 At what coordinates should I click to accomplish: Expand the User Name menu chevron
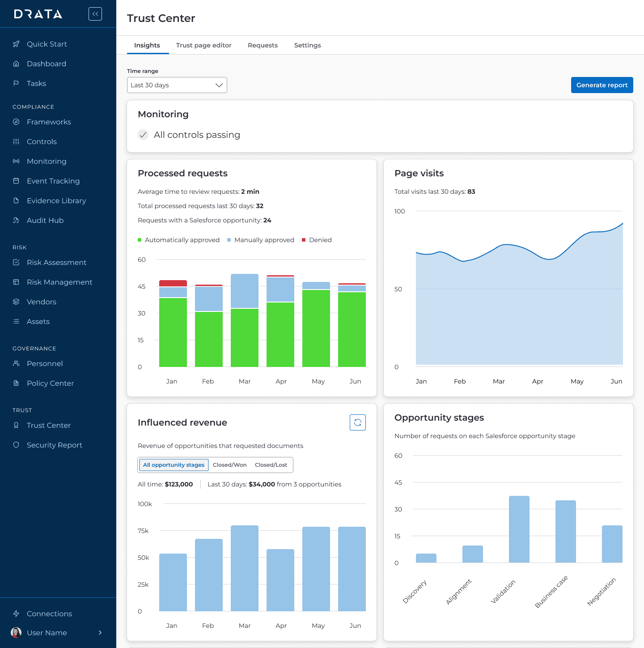(x=100, y=632)
